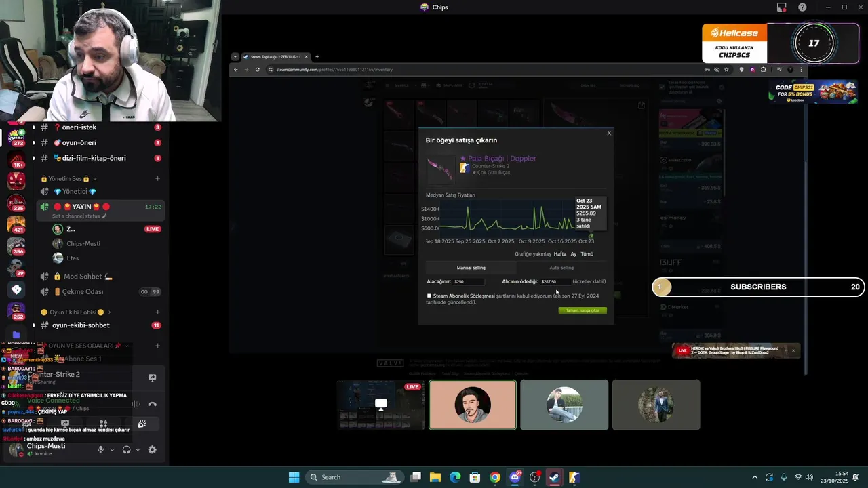Open Discord from the taskbar

click(515, 477)
